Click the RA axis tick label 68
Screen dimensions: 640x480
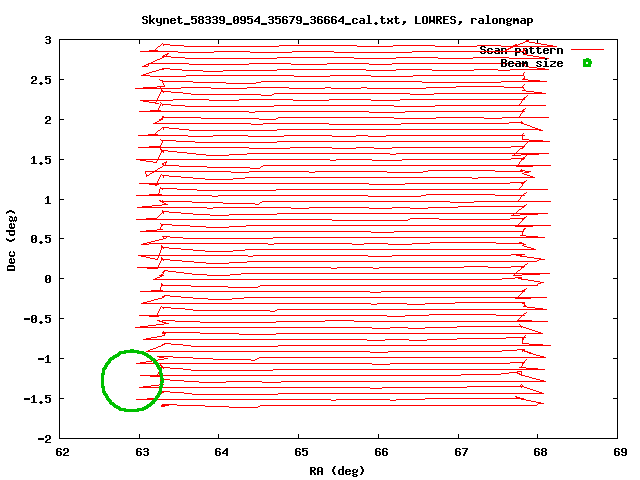[540, 452]
